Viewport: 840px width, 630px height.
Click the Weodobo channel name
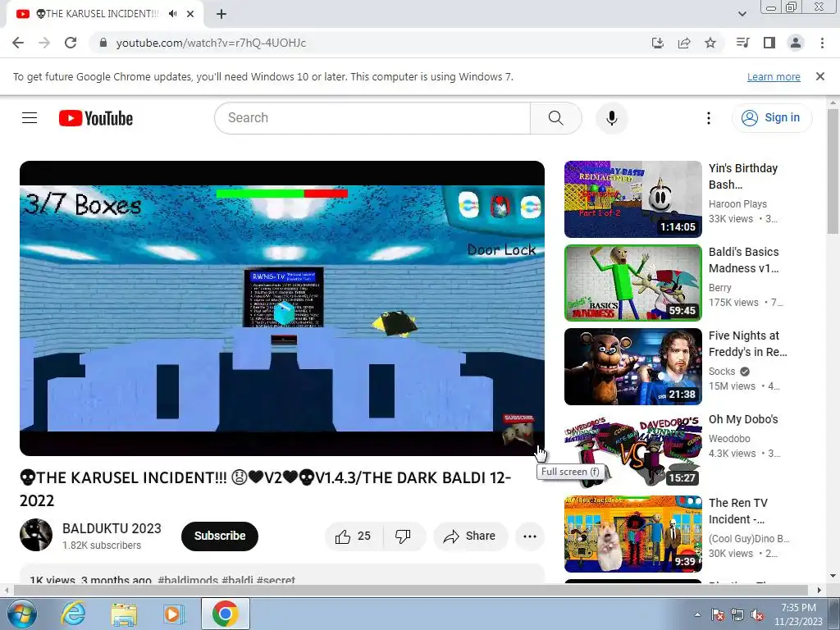pyautogui.click(x=729, y=439)
